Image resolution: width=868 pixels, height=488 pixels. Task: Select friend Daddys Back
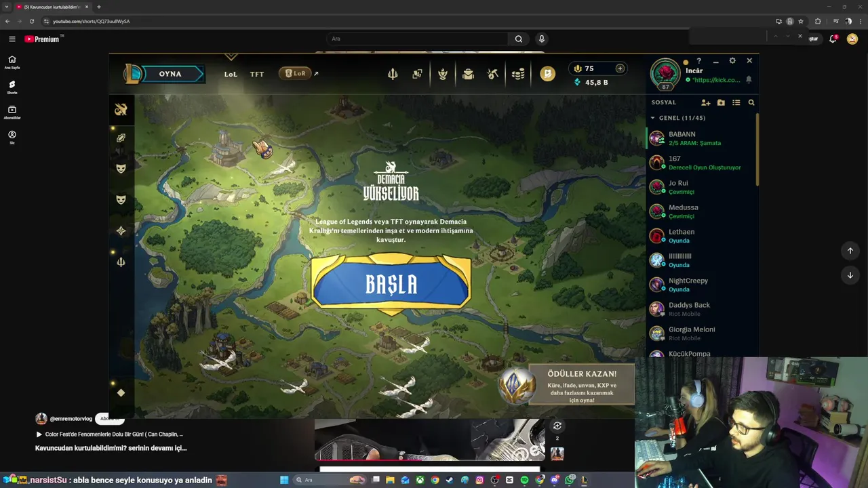coord(701,309)
